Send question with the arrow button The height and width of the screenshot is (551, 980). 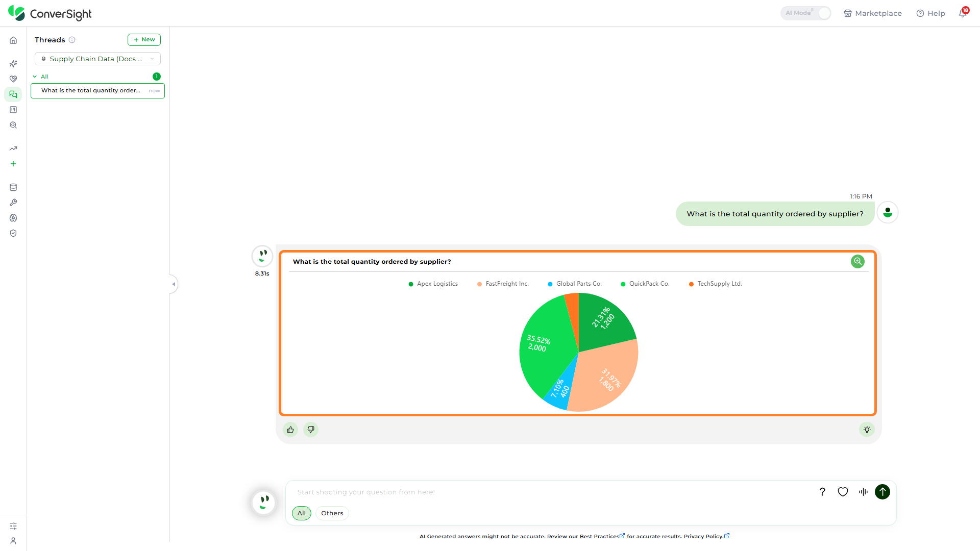pyautogui.click(x=883, y=492)
